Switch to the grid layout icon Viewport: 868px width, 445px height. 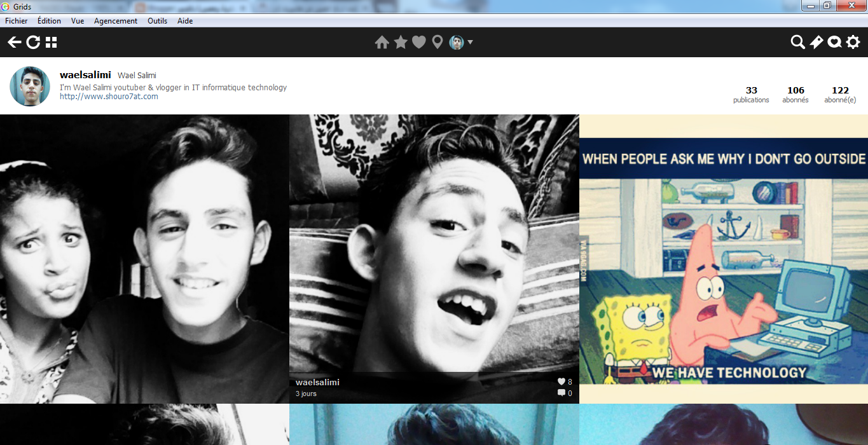pyautogui.click(x=52, y=43)
